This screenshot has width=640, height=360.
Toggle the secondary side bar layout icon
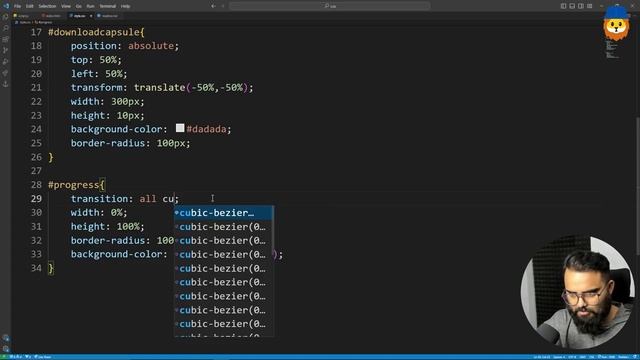(x=580, y=6)
